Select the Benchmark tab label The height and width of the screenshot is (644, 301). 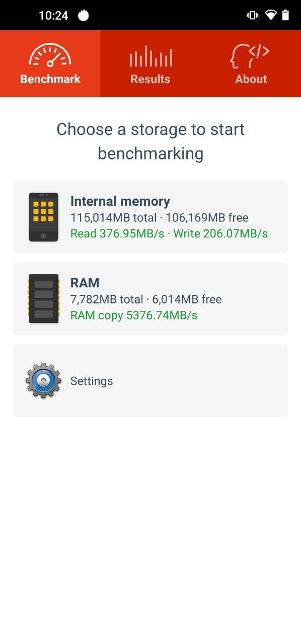coord(50,79)
